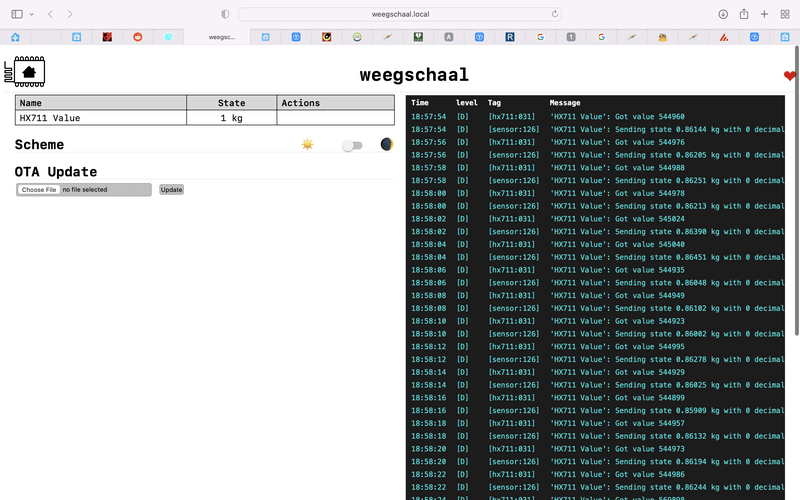
Task: Switch to the cyan circle icon tab
Action: pos(168,37)
